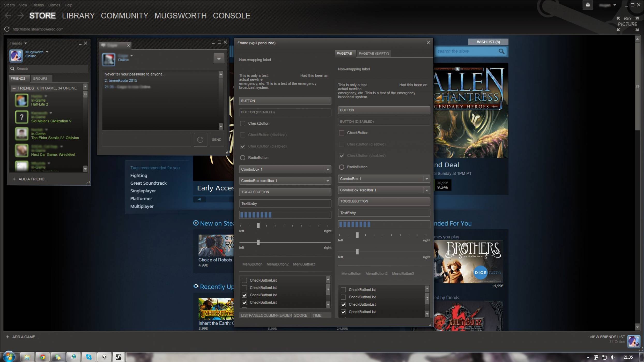644x362 pixels.
Task: Click the refresh icon next to the store URL
Action: 7,29
